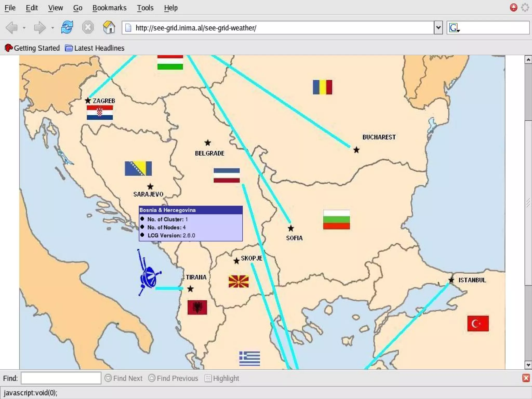Click the Greek flag on map
The width and height of the screenshot is (532, 399).
click(249, 358)
